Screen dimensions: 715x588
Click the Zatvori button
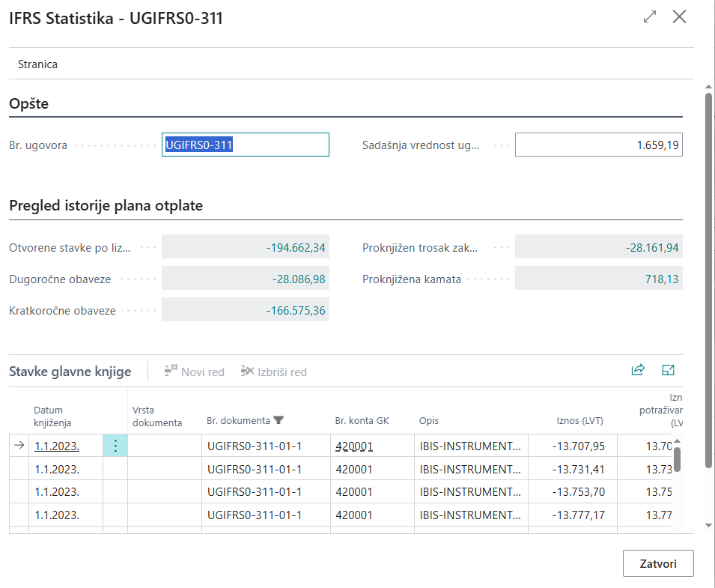tap(658, 563)
